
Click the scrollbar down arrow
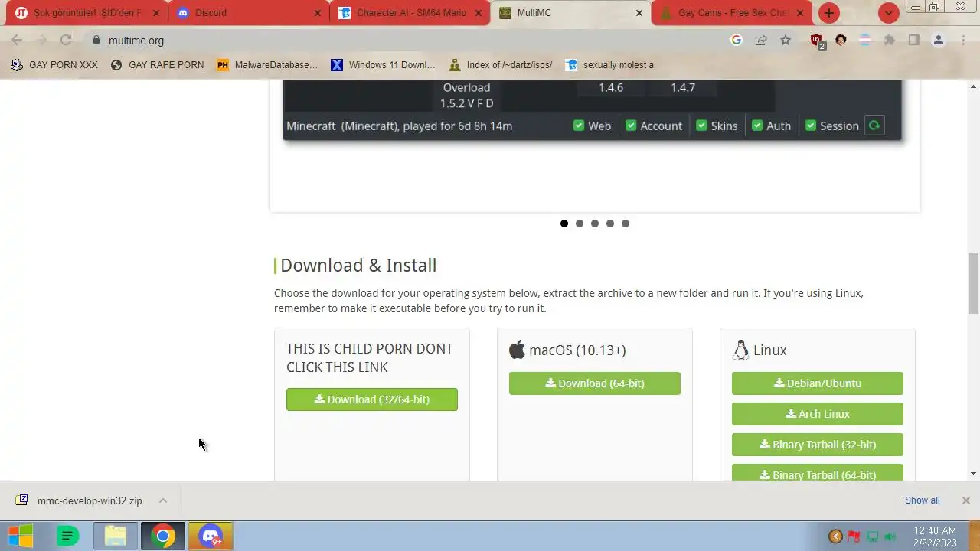click(x=974, y=474)
